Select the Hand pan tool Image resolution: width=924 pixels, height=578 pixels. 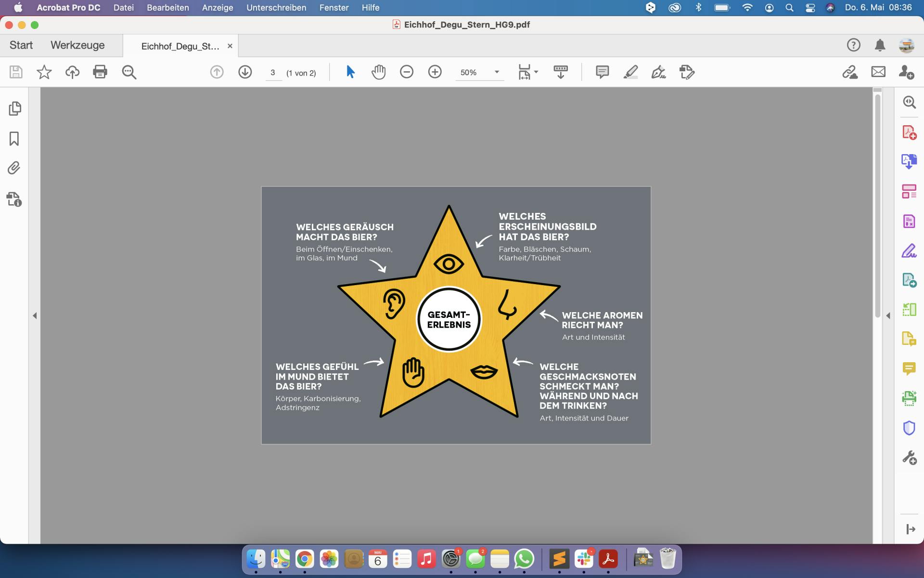tap(379, 72)
